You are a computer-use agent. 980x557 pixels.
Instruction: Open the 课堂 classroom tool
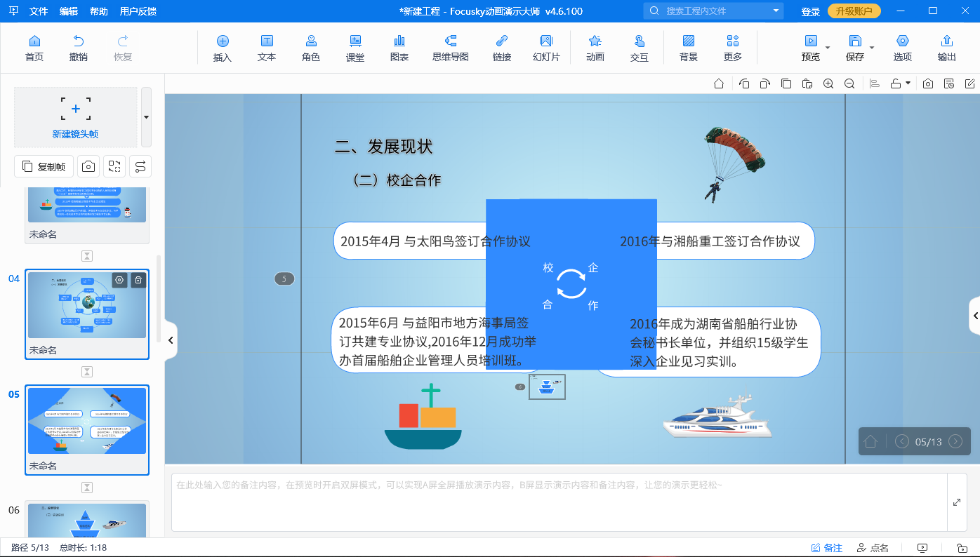coord(355,48)
